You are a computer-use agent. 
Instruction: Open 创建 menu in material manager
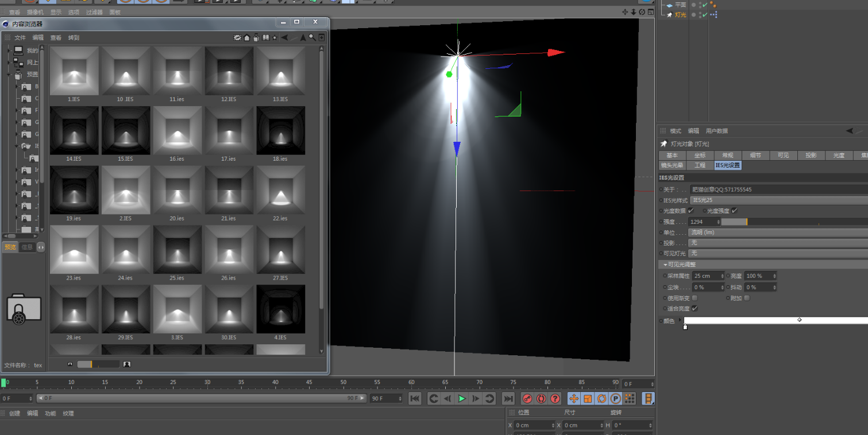(x=14, y=413)
